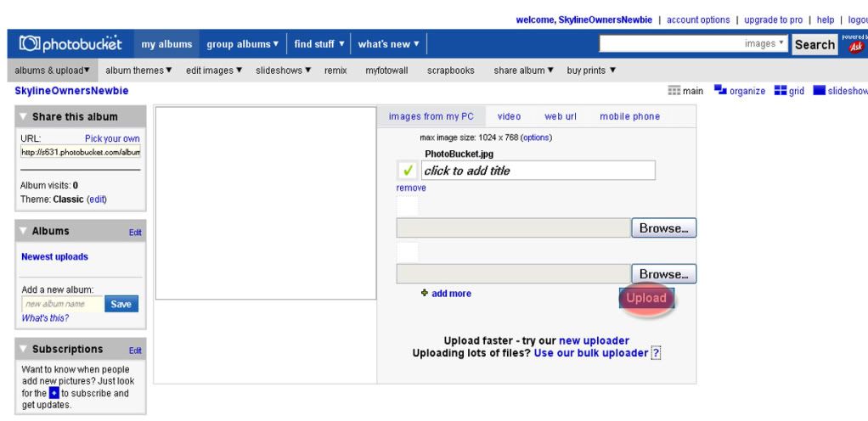The height and width of the screenshot is (421, 868).
Task: Switch to video upload tab
Action: (509, 116)
